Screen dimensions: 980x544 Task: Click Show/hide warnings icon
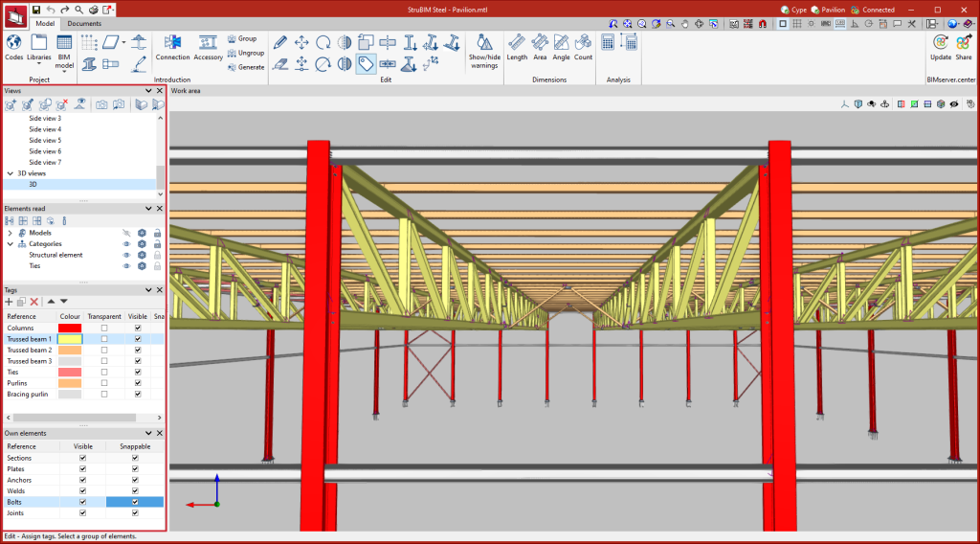pyautogui.click(x=484, y=44)
